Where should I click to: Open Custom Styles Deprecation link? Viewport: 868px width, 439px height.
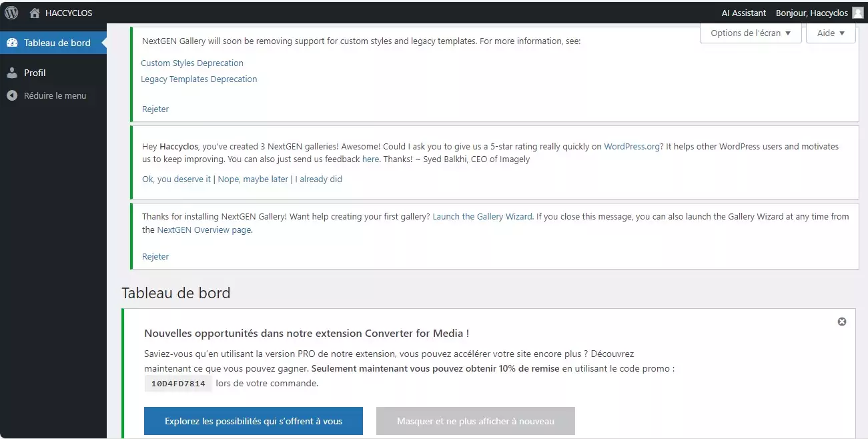coord(192,63)
